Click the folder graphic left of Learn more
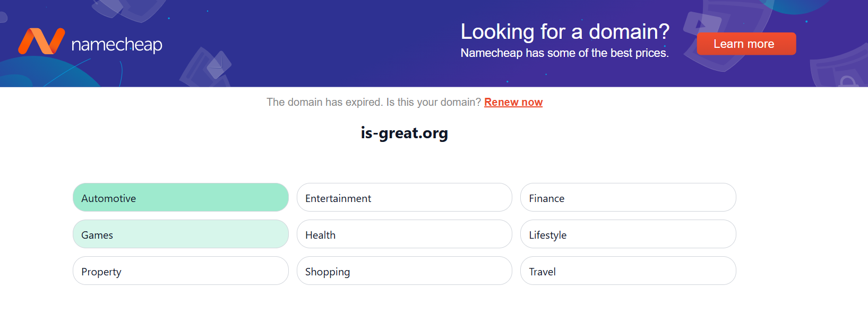This screenshot has height=311, width=868. 701,24
